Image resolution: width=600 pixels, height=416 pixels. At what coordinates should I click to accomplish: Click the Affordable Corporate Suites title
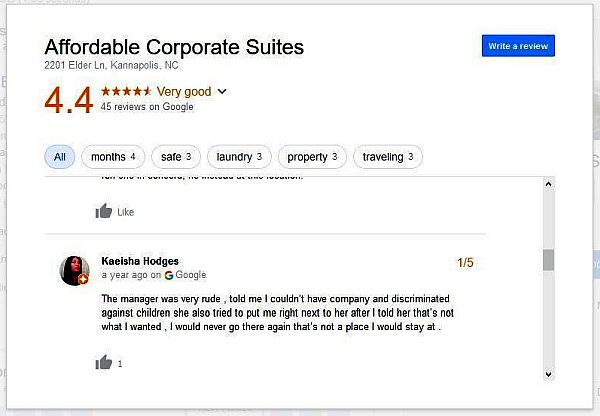174,47
